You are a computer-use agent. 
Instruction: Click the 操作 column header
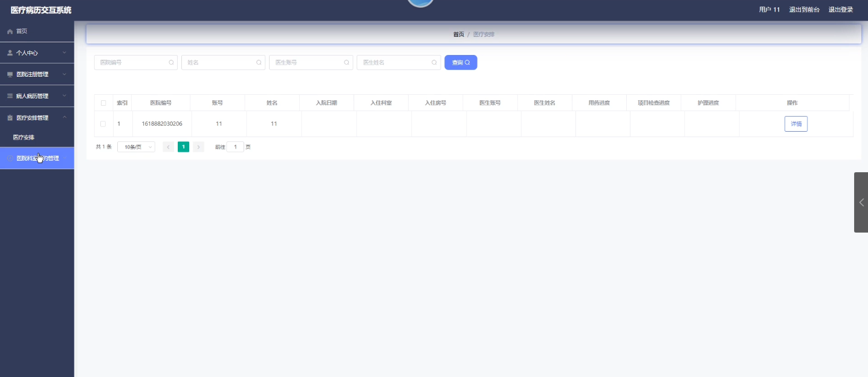(792, 103)
